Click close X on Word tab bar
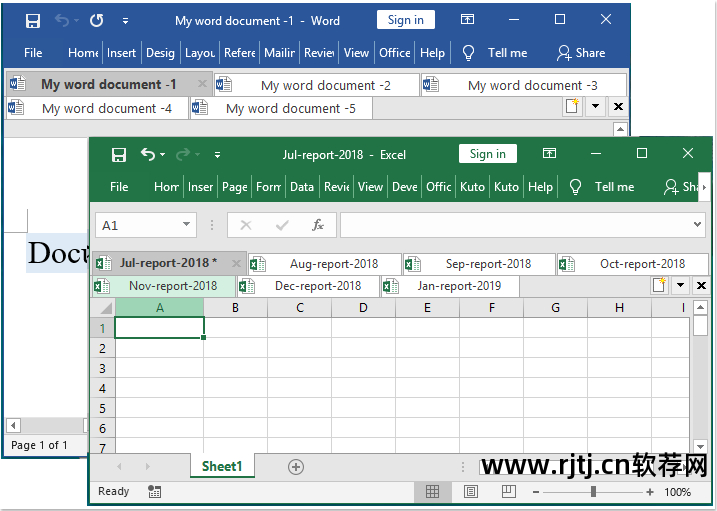This screenshot has height=511, width=717. click(618, 106)
